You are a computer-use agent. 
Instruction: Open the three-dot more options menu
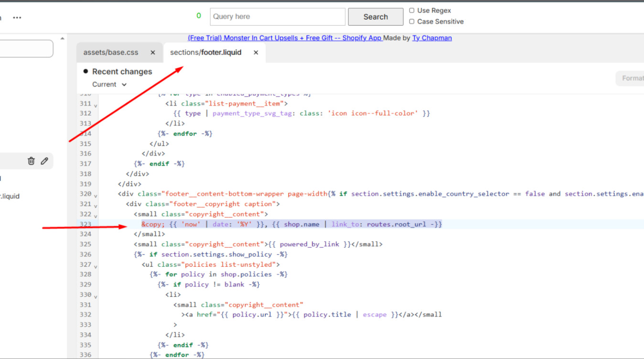[17, 18]
